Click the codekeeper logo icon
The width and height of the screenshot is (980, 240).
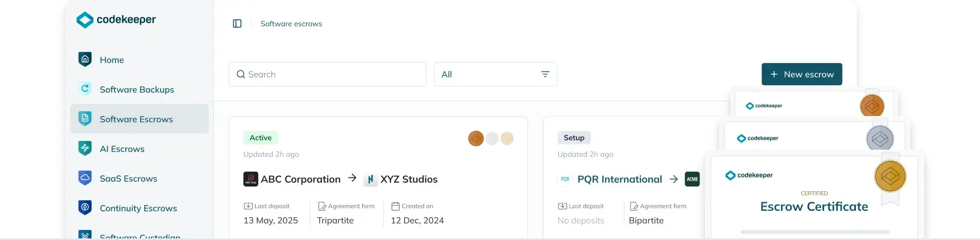85,20
